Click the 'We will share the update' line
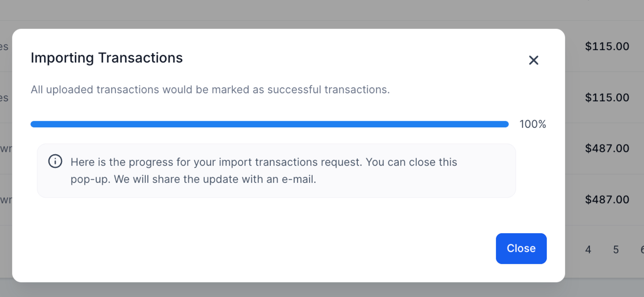 tap(193, 179)
